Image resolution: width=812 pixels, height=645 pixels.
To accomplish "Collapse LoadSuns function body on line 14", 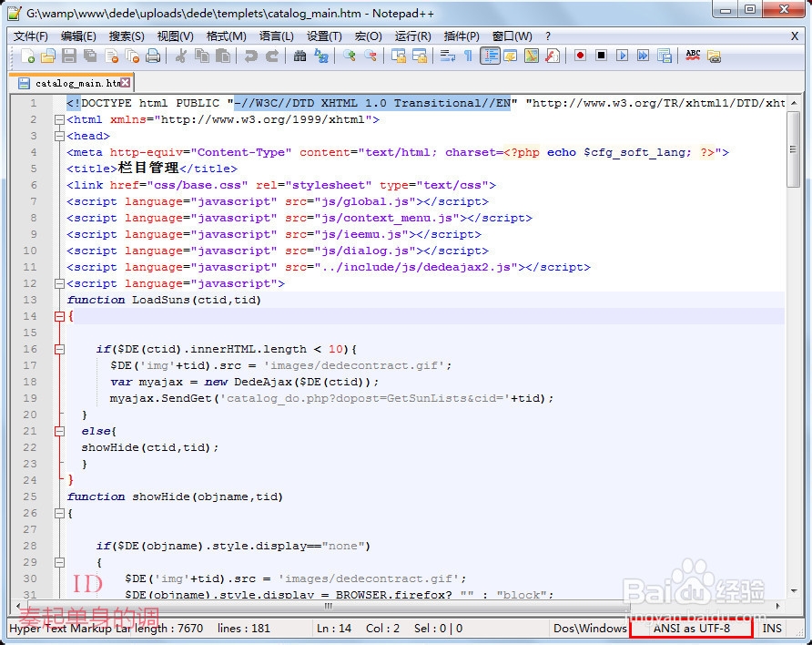I will [59, 316].
